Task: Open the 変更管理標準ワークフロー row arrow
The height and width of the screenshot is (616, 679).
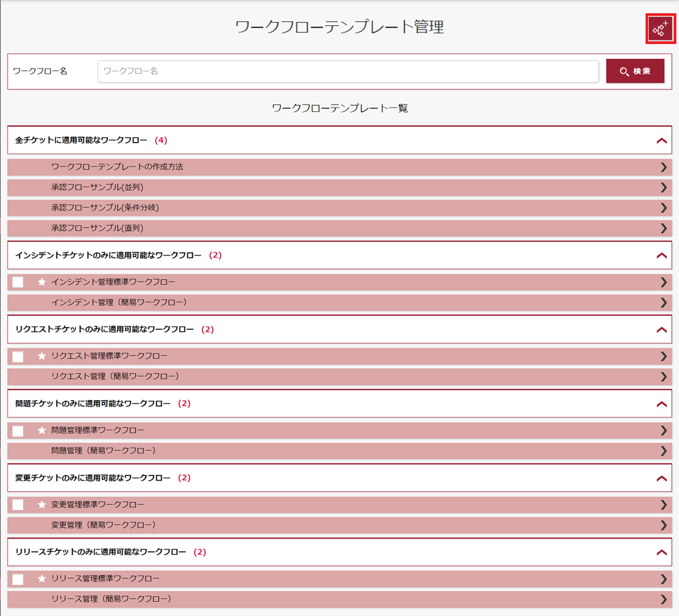Action: pos(664,505)
